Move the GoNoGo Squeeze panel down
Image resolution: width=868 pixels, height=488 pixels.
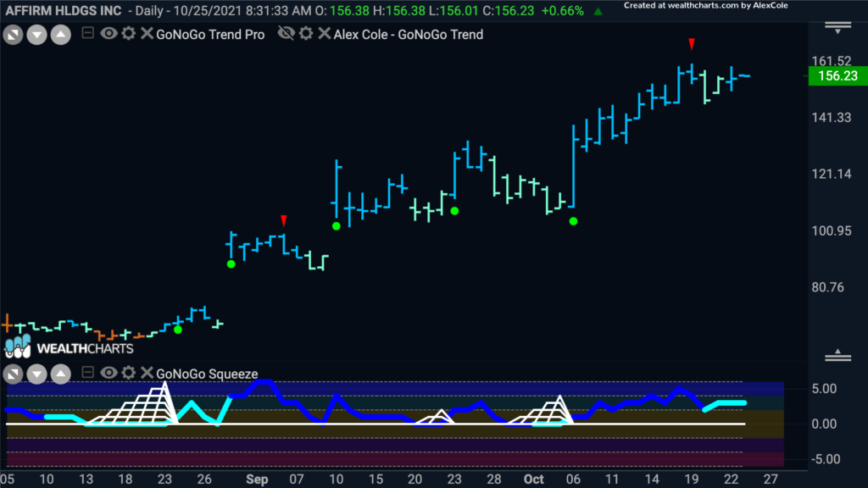tap(36, 374)
